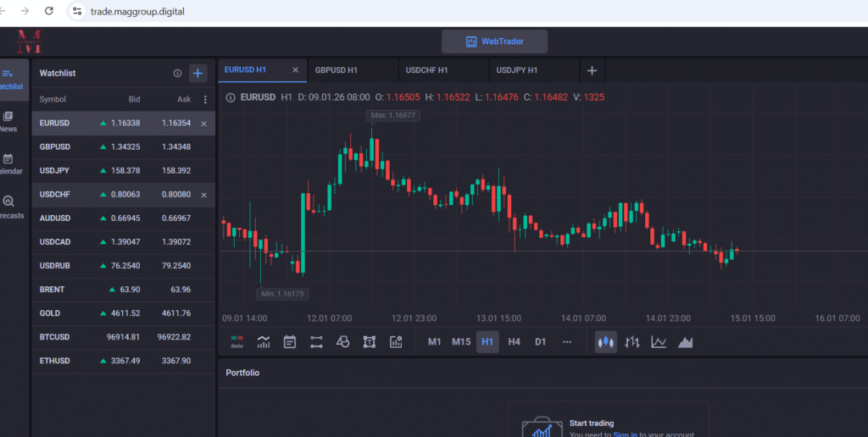
Task: Click the WebTrader button
Action: [494, 41]
